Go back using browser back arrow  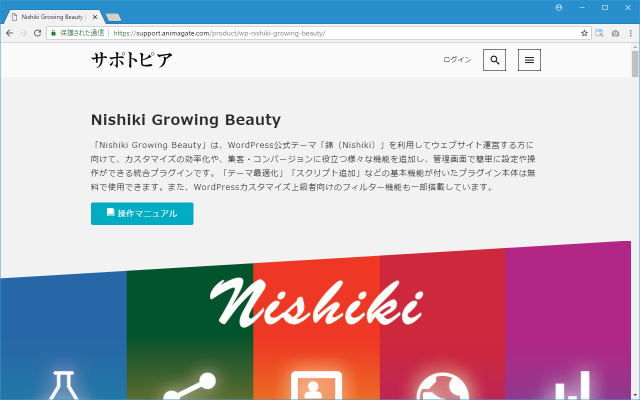9,33
